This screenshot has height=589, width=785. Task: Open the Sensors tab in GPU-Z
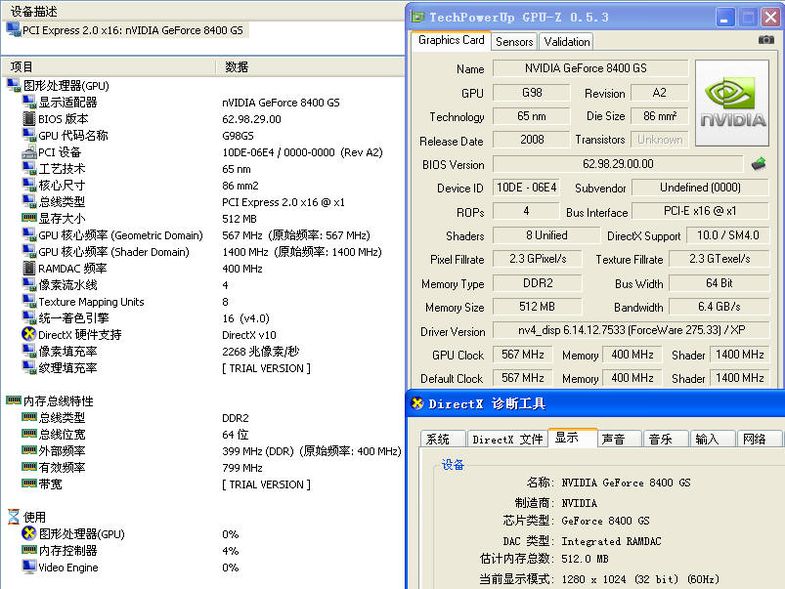pyautogui.click(x=514, y=42)
